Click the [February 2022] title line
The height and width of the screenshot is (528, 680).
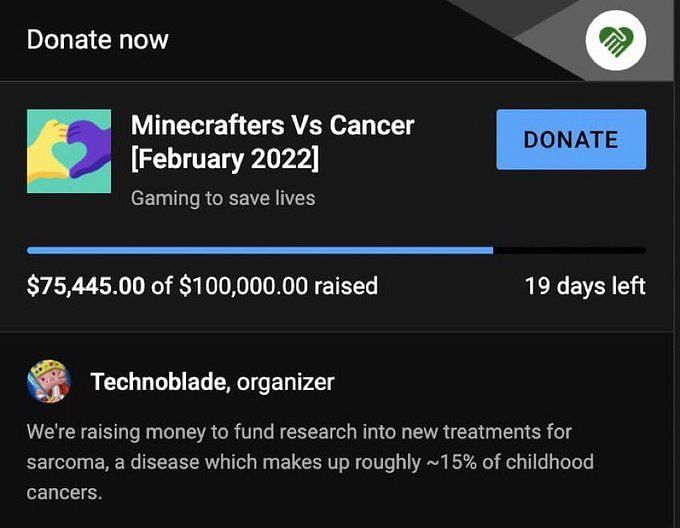(x=225, y=159)
